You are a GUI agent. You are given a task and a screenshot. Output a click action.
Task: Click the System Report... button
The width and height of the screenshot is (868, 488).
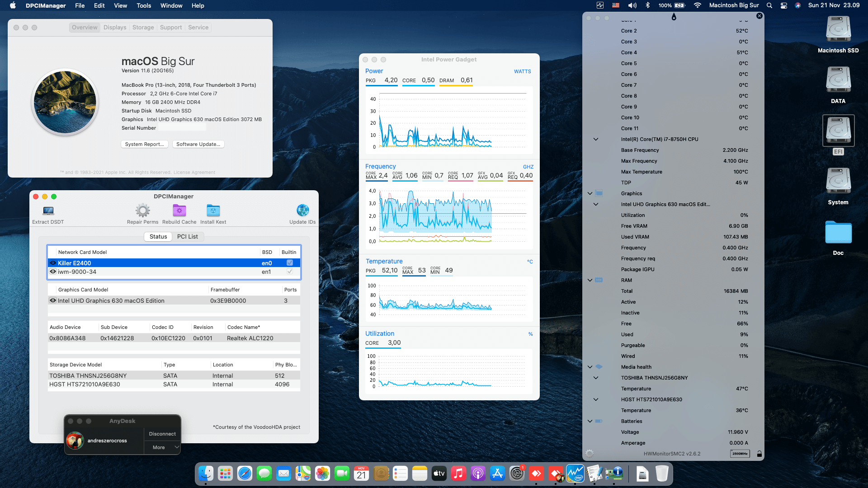click(145, 144)
